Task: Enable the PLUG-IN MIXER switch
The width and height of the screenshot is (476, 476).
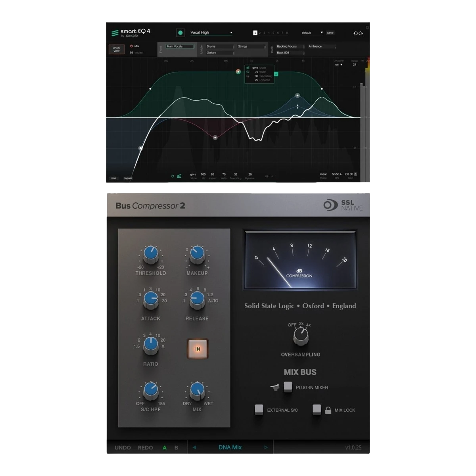Action: 288,387
